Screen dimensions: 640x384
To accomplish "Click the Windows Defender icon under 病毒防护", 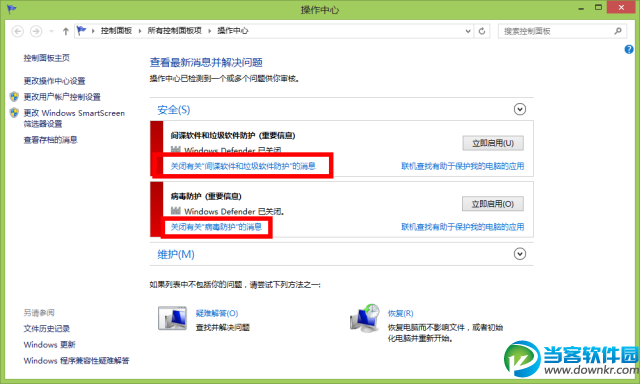I will click(x=176, y=211).
